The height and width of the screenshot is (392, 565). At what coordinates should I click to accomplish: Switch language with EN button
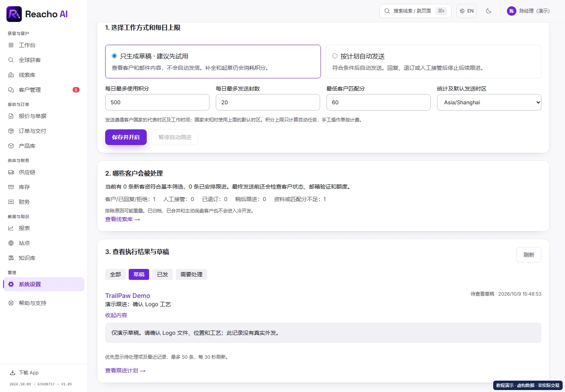coord(467,11)
